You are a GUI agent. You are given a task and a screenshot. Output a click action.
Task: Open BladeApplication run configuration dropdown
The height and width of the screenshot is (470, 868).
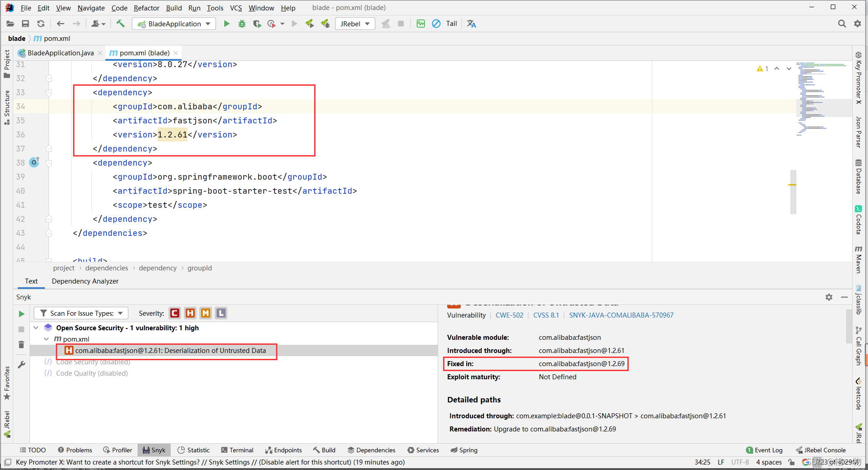pyautogui.click(x=174, y=24)
